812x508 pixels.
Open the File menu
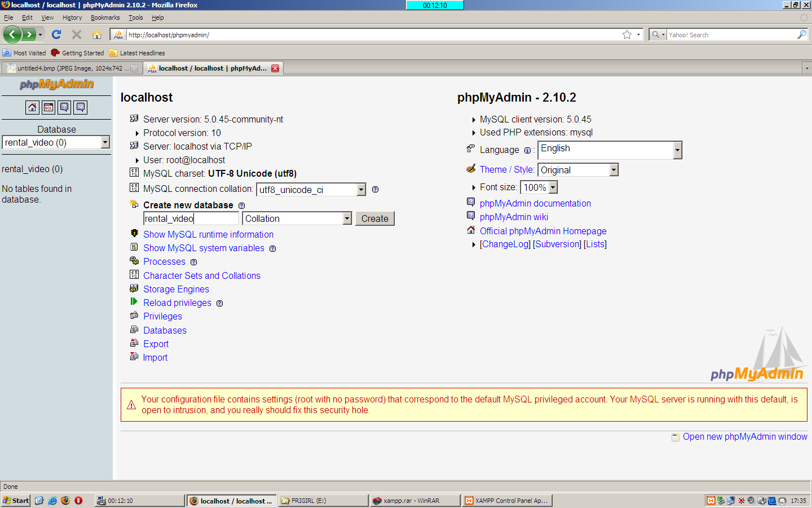[x=8, y=17]
